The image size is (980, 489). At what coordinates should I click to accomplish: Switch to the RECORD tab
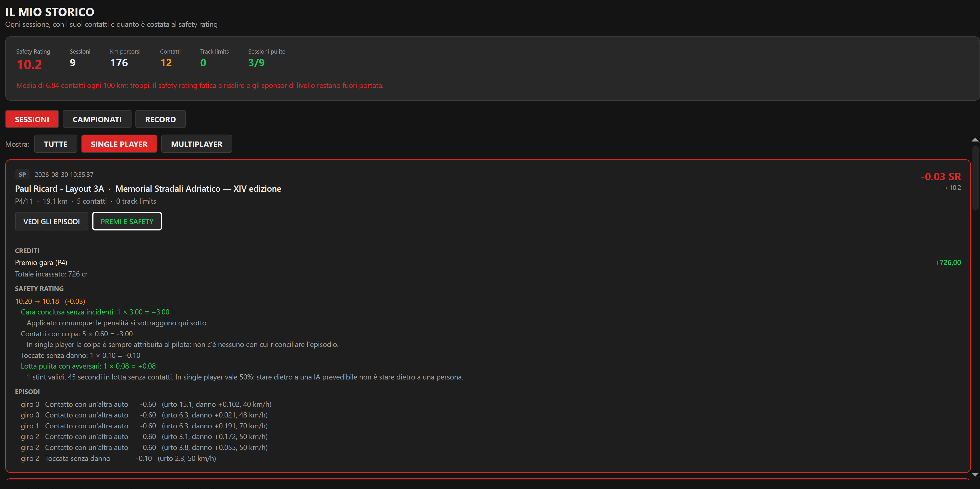[160, 119]
